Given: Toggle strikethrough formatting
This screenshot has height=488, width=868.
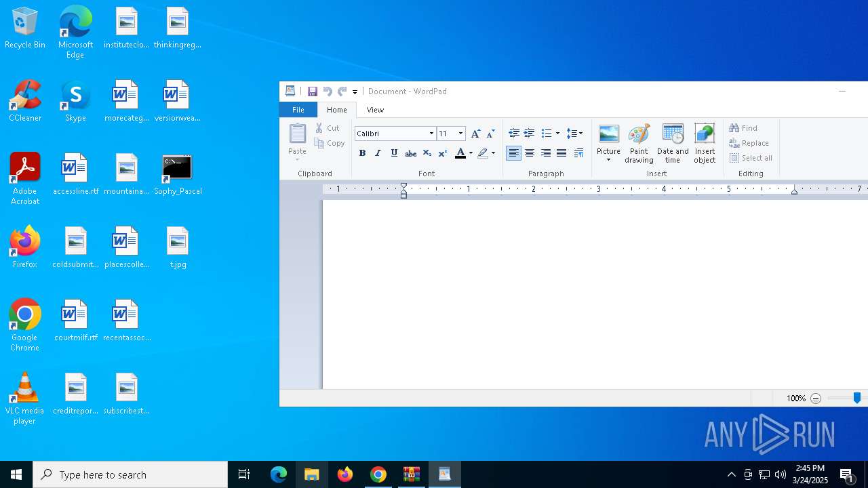Looking at the screenshot, I should click(x=410, y=153).
